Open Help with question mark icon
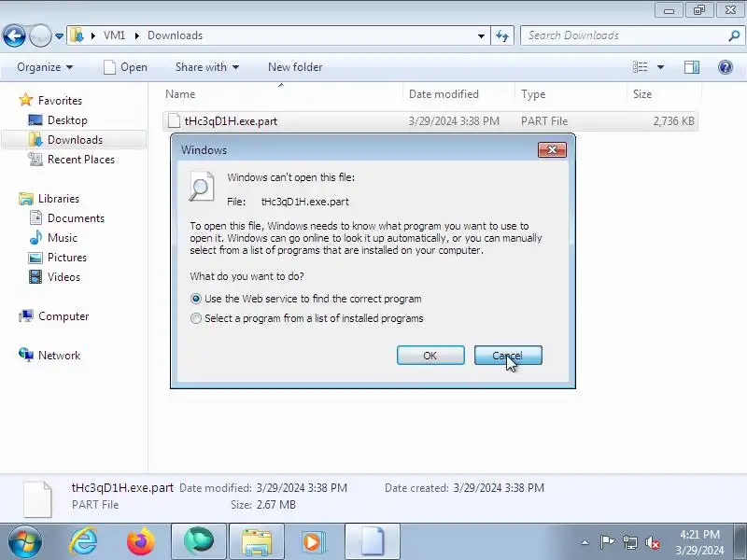747x560 pixels. [726, 67]
